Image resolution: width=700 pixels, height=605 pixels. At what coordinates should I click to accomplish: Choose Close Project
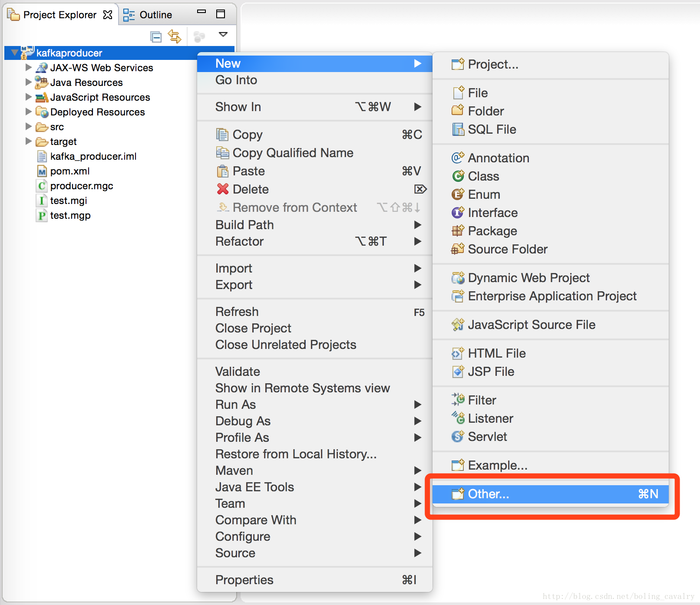click(315, 328)
